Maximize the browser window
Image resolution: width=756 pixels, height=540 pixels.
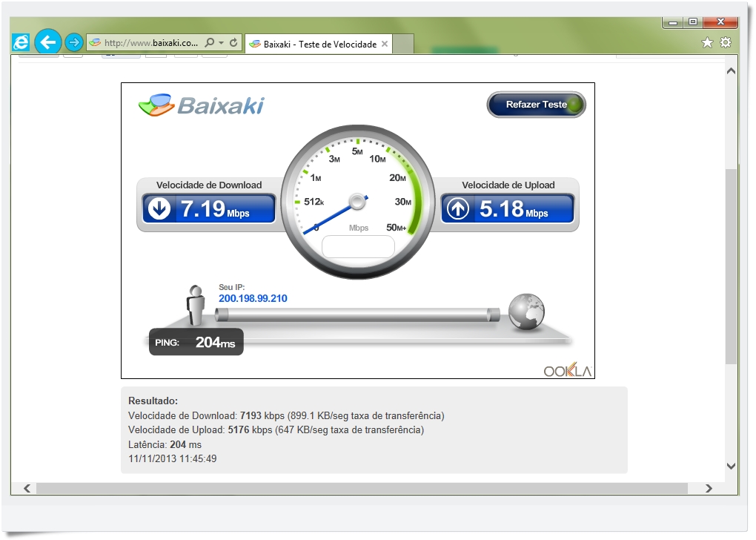coord(693,22)
